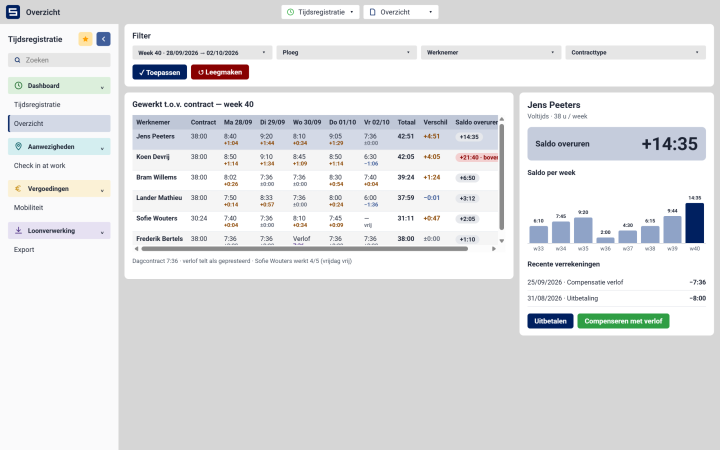Click the star favorite icon in sidebar
This screenshot has width=720, height=450.
(85, 39)
